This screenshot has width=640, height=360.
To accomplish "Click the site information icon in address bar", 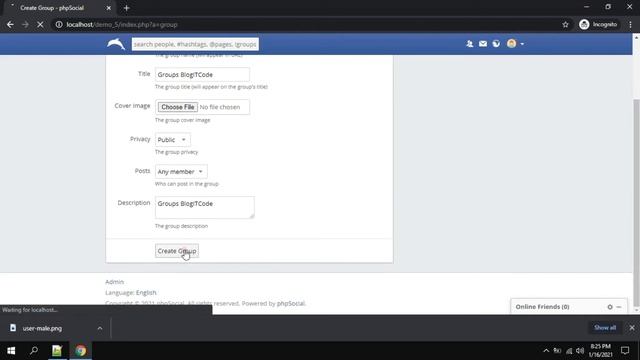I will point(59,24).
